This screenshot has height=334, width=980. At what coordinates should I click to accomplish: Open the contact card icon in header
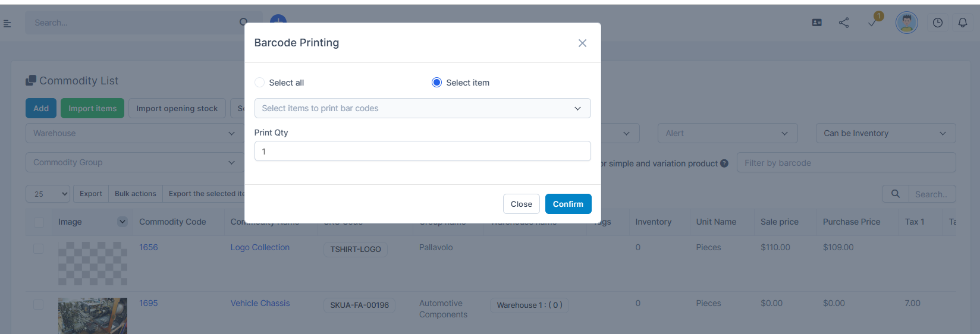817,23
